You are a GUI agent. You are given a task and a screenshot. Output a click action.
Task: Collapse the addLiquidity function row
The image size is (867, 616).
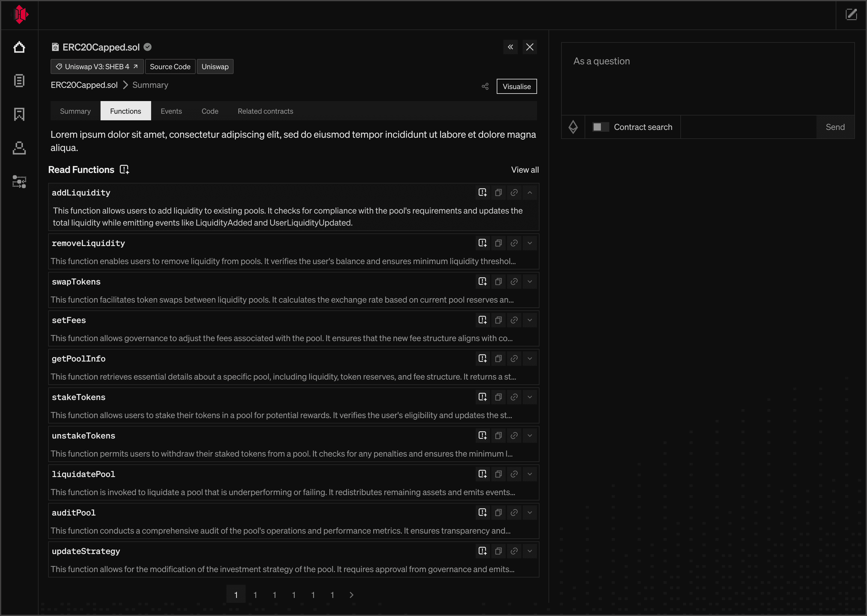(x=530, y=193)
